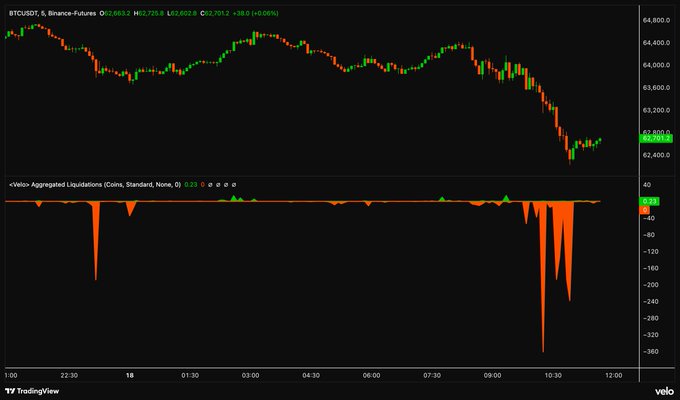Click the 62,400.0 price axis label
Image resolution: width=680 pixels, height=400 pixels.
pyautogui.click(x=656, y=155)
